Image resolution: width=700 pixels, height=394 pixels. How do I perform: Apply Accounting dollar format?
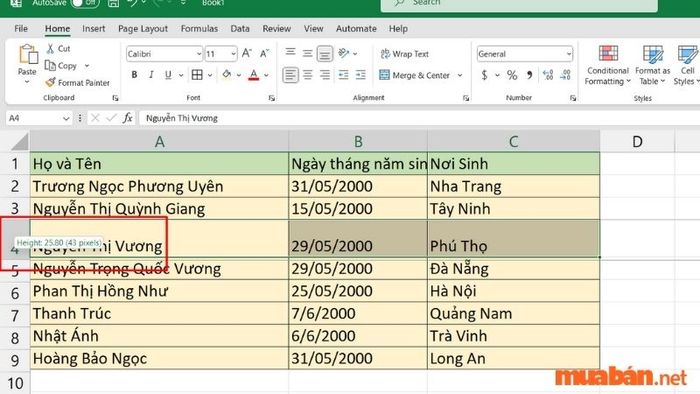[x=484, y=75]
